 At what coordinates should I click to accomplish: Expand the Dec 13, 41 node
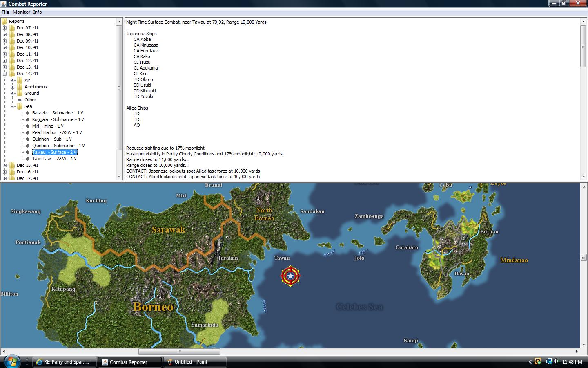click(x=4, y=67)
